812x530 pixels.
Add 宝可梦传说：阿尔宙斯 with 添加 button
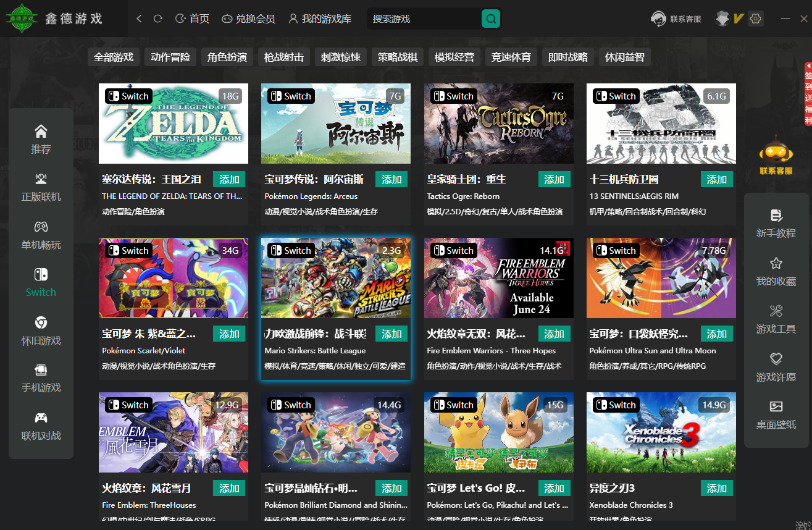tap(391, 180)
